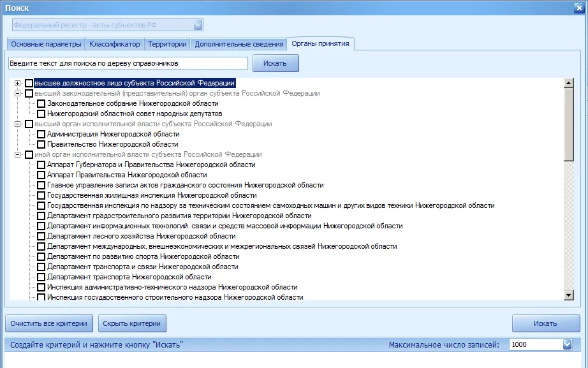588x368 pixels.
Task: Select Правительство Нижегородской области label
Action: tap(112, 144)
